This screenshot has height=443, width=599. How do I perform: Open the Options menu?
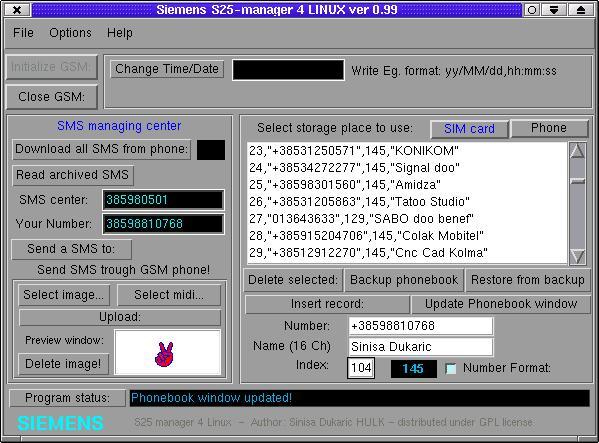coord(70,33)
